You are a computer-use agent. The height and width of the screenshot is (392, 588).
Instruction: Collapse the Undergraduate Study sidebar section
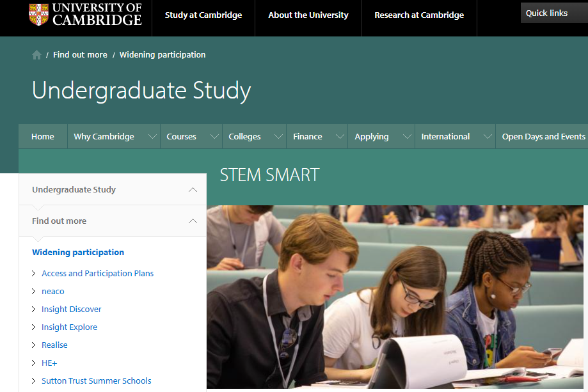click(193, 190)
